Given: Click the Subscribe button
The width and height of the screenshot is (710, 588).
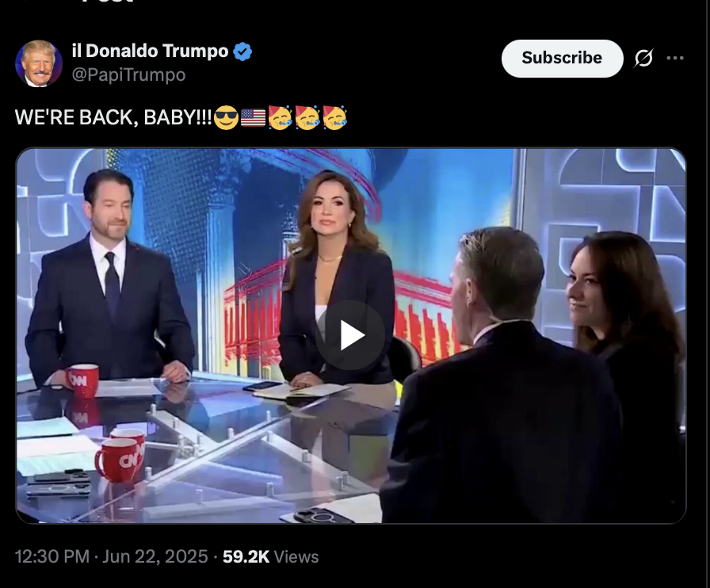Looking at the screenshot, I should pyautogui.click(x=562, y=58).
